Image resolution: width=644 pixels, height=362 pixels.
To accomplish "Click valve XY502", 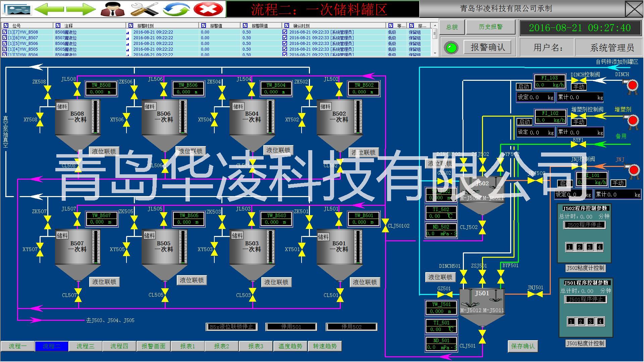I will [302, 119].
